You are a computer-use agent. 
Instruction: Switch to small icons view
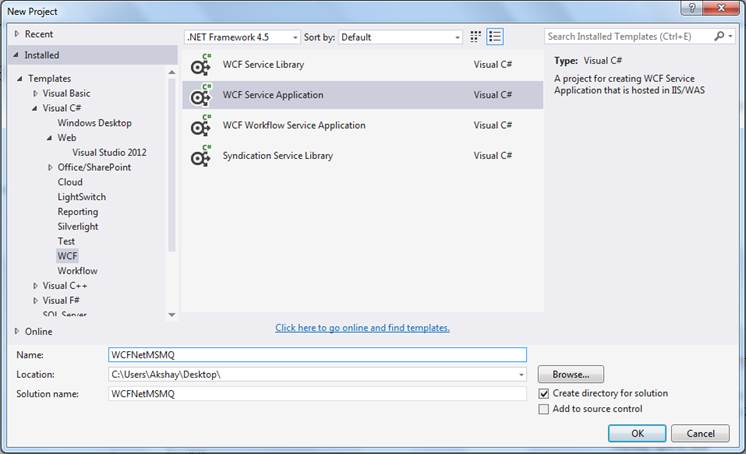[x=476, y=37]
